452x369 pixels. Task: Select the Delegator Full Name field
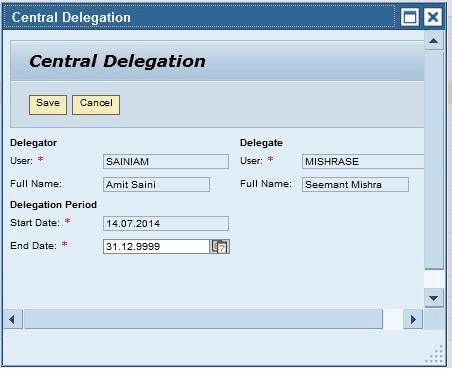point(156,184)
